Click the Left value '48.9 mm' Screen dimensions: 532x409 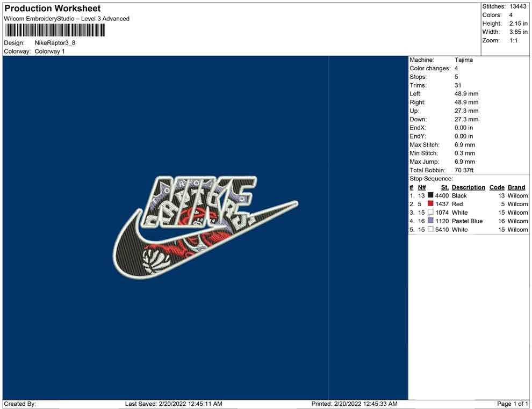[x=466, y=94]
